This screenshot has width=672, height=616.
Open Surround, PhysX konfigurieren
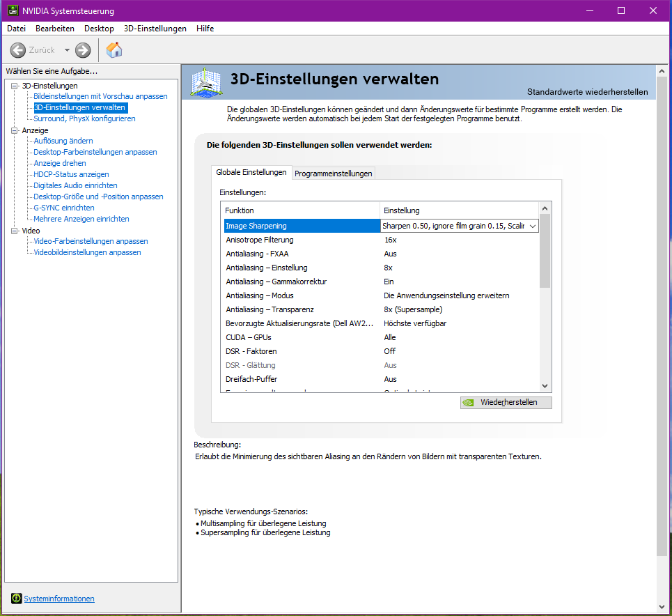point(84,118)
